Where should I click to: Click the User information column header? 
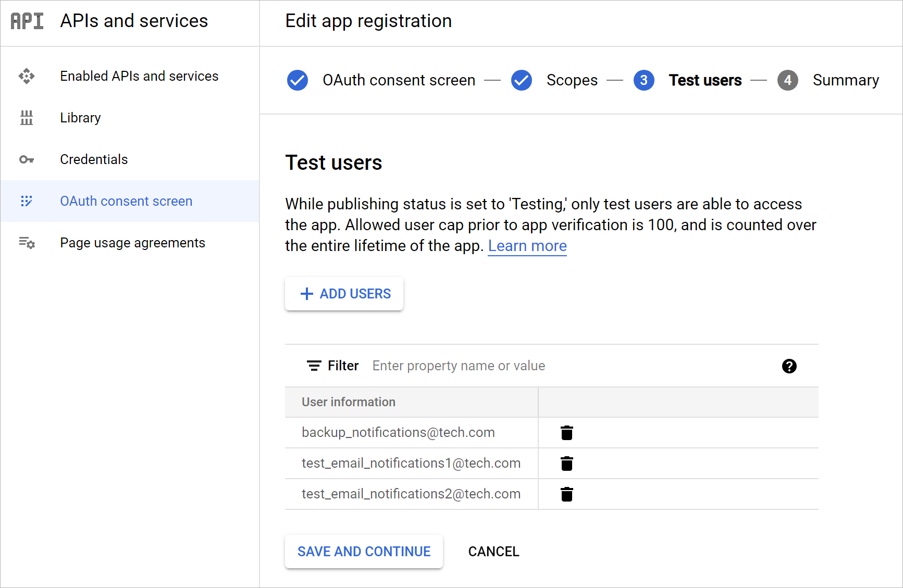click(348, 402)
